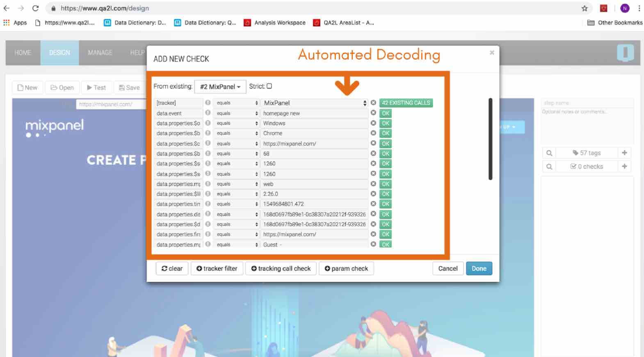The image size is (644, 357).
Task: Click the Open button in the toolbar
Action: click(62, 87)
